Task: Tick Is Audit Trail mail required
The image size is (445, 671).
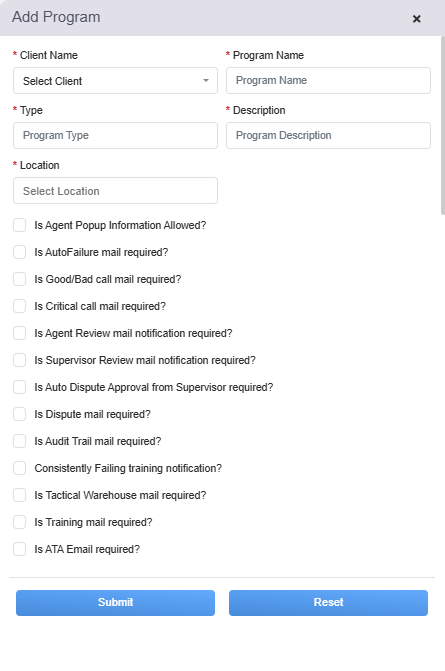Action: tap(20, 441)
